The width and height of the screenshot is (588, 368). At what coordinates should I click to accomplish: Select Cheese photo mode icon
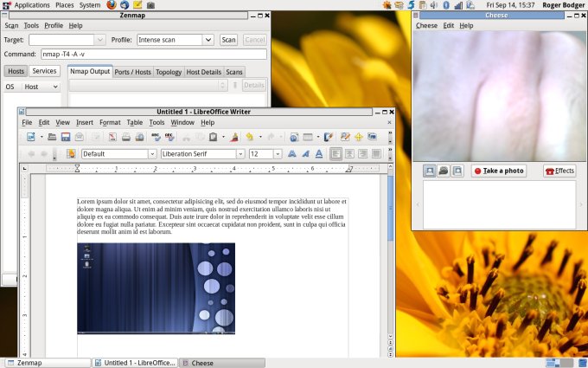[429, 171]
